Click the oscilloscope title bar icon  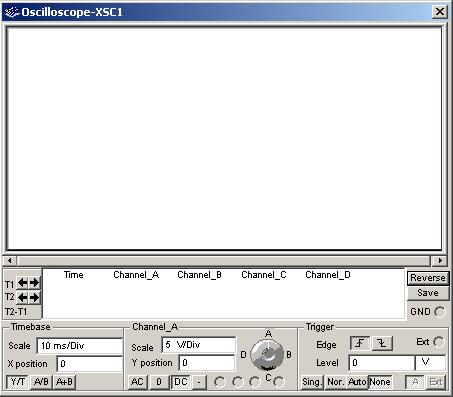tap(11, 12)
